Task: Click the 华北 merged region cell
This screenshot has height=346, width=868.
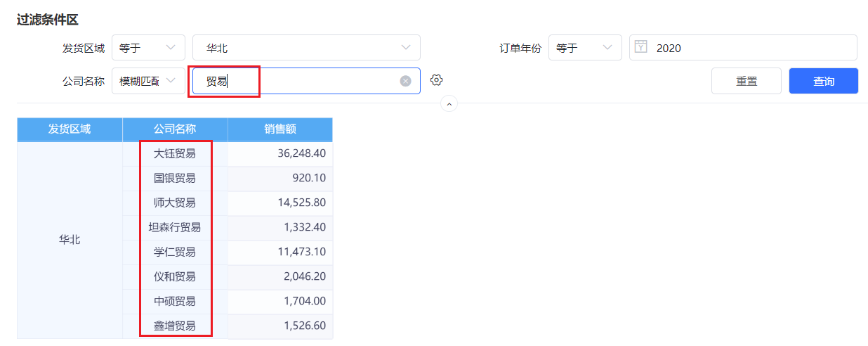Action: point(70,240)
